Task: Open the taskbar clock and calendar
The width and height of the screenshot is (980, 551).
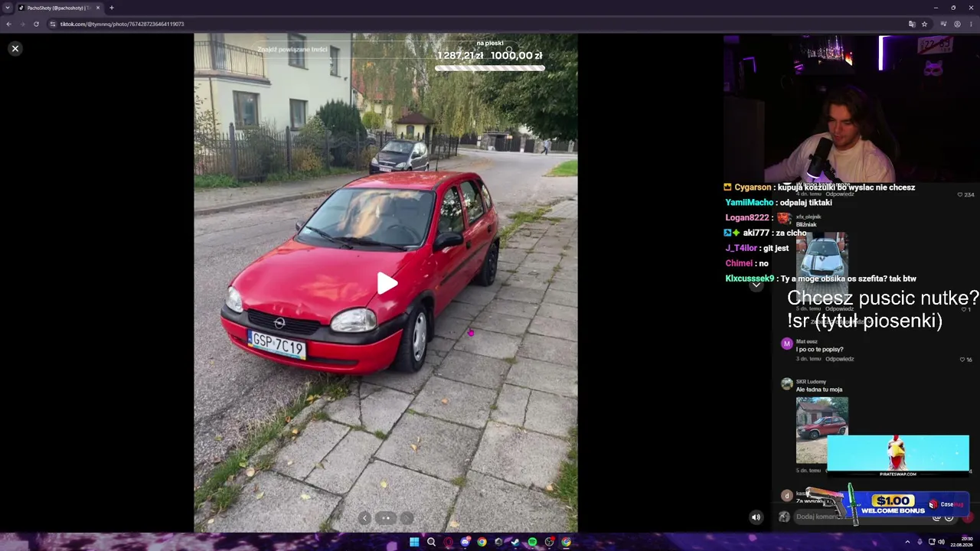Action: 962,542
